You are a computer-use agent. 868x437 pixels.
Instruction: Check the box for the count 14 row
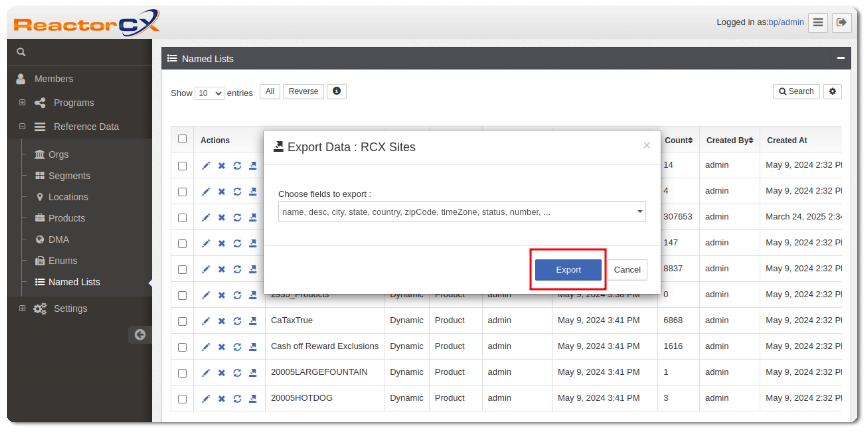(182, 166)
